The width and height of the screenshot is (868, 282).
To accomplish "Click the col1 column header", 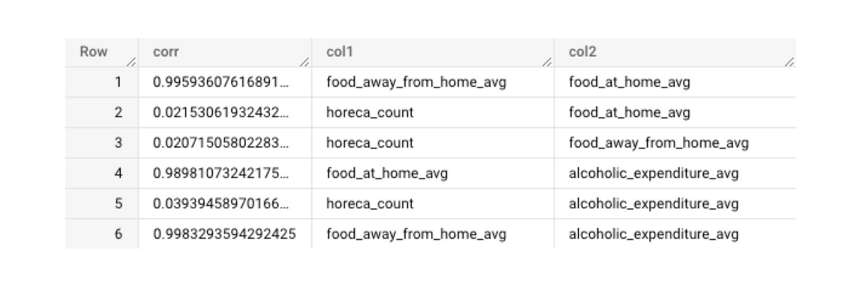I will pos(339,52).
